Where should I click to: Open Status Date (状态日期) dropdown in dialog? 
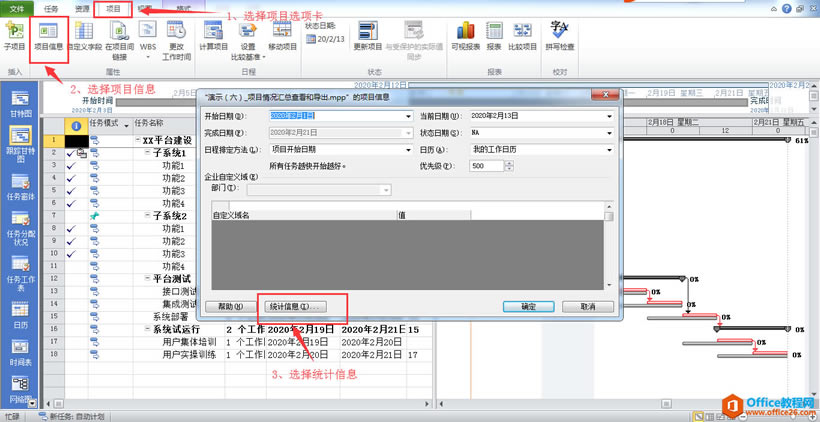[609, 133]
